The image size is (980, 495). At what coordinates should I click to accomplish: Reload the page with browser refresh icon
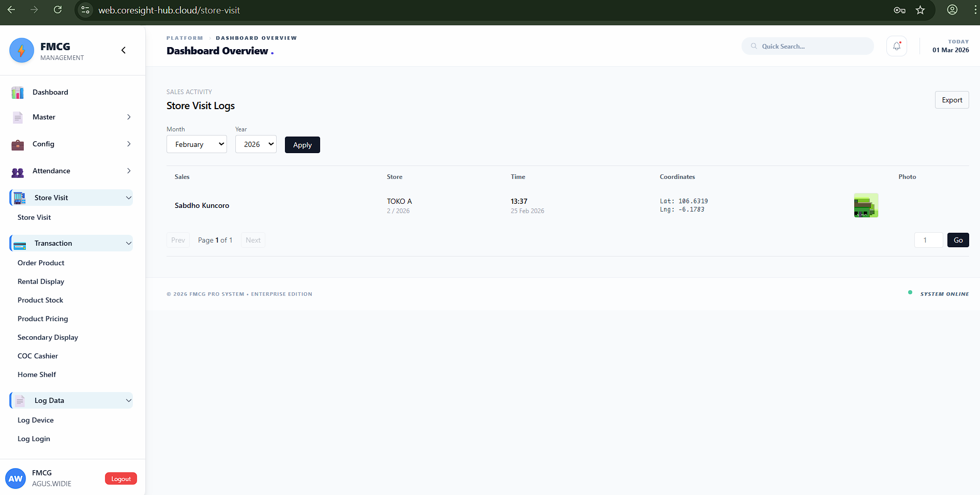58,10
